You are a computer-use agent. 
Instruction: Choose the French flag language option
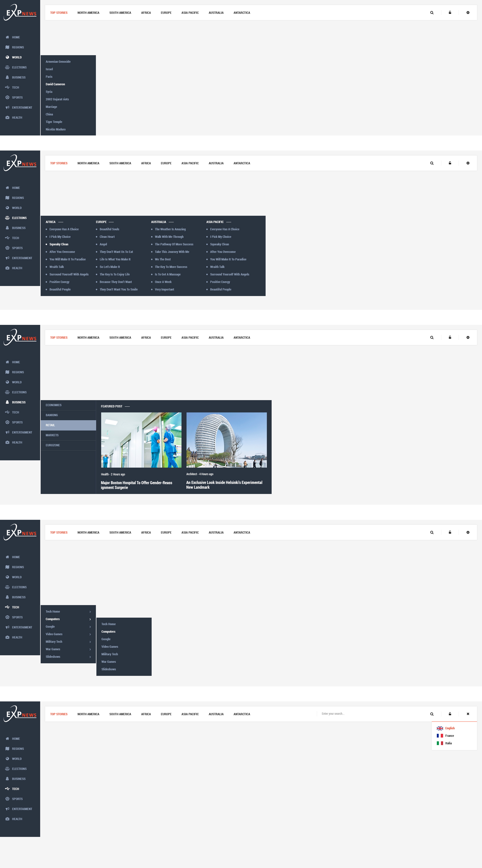pos(440,736)
